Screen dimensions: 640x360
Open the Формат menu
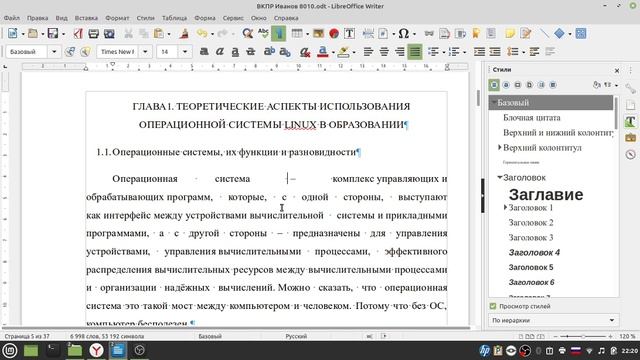(x=117, y=18)
